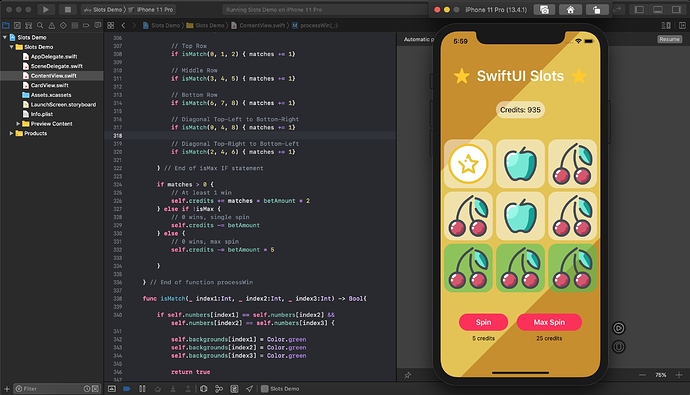Click the Preview on Device icon
The width and height of the screenshot is (690, 395).
[x=619, y=347]
